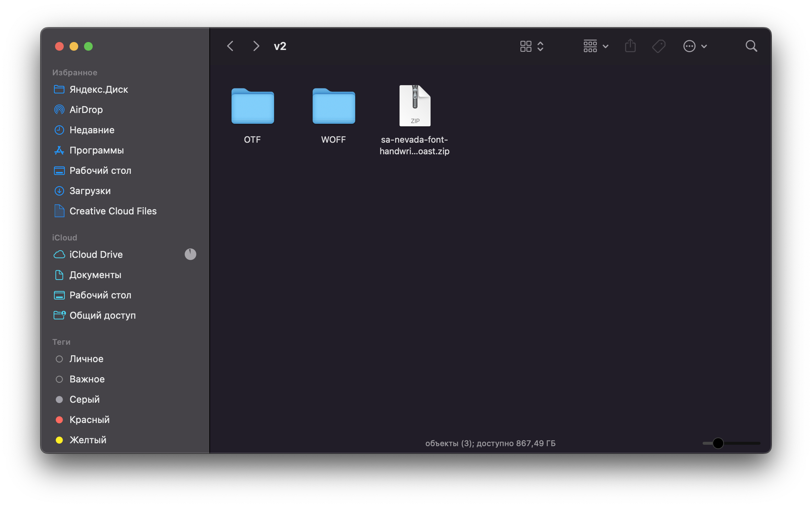This screenshot has height=507, width=812.
Task: Click the icon size slider knob
Action: coord(718,443)
